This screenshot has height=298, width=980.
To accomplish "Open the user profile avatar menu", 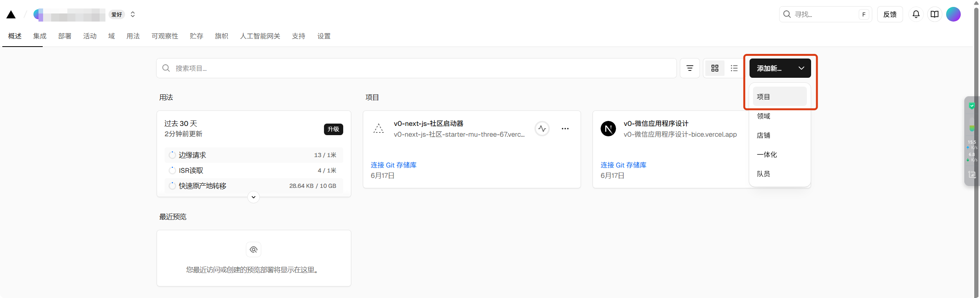I will (953, 14).
